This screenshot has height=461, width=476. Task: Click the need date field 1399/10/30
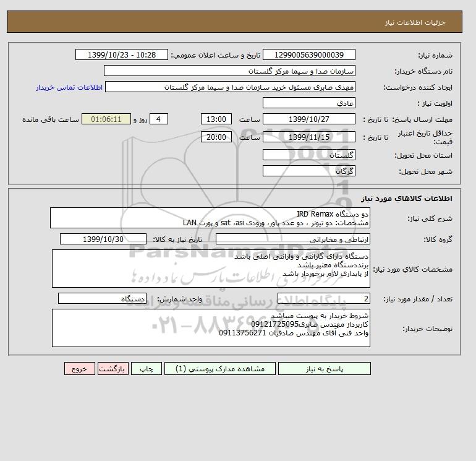(x=103, y=239)
